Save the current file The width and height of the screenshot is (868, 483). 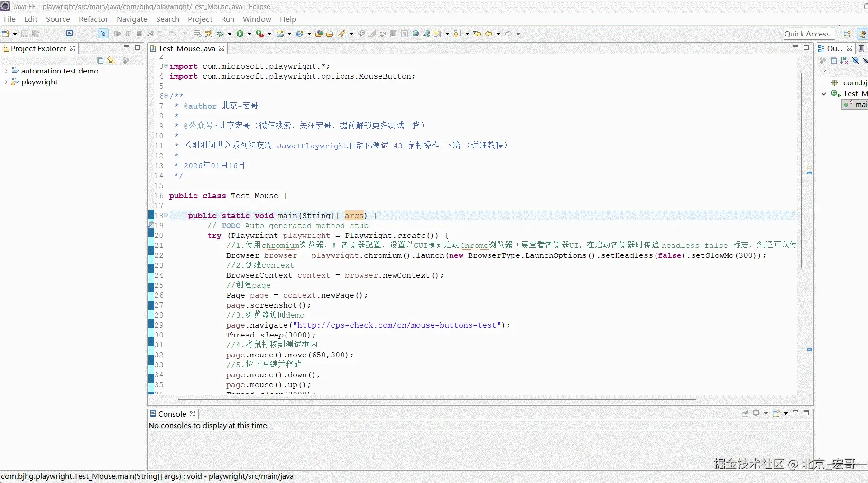pyautogui.click(x=24, y=33)
